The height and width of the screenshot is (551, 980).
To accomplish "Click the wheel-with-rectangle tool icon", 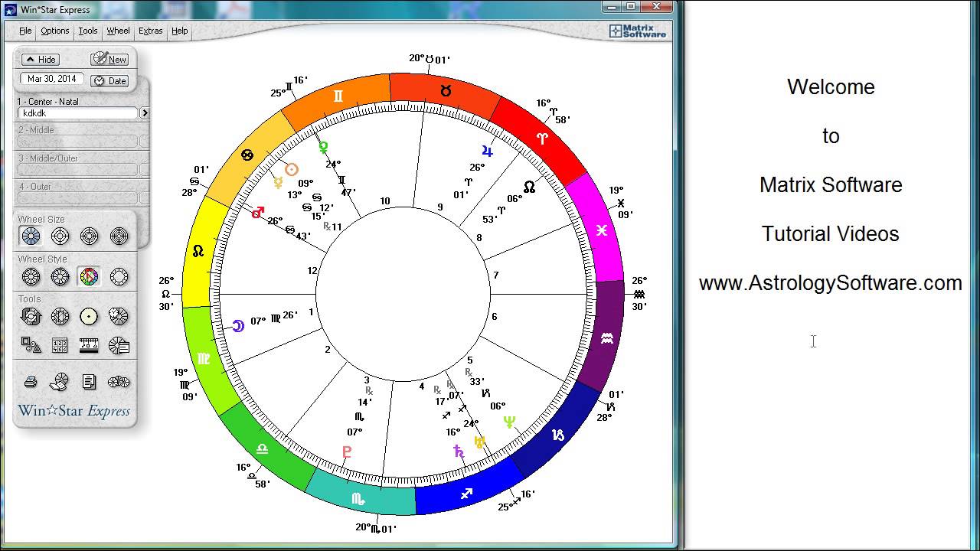I will pyautogui.click(x=60, y=316).
